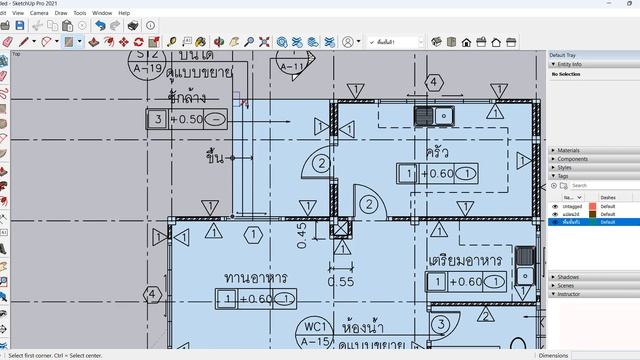
Task: Sort tags by the Name column header
Action: pyautogui.click(x=572, y=198)
